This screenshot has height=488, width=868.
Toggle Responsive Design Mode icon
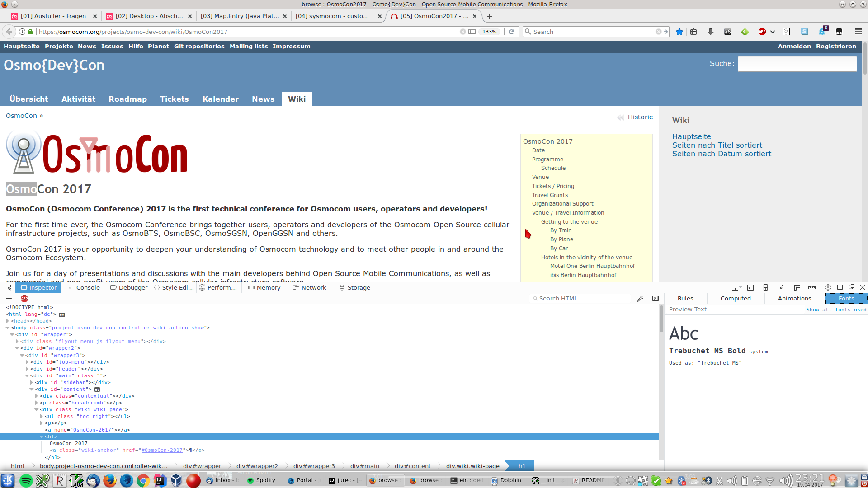click(765, 287)
